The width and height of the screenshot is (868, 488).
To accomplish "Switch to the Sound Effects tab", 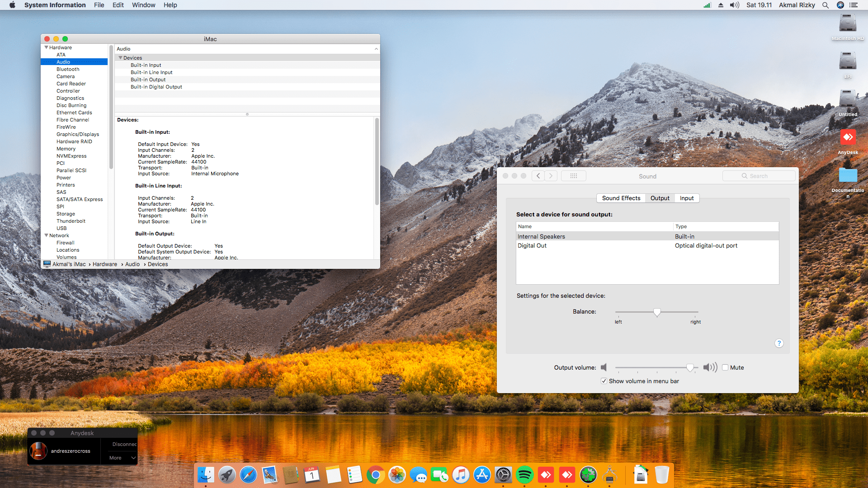I will [621, 198].
